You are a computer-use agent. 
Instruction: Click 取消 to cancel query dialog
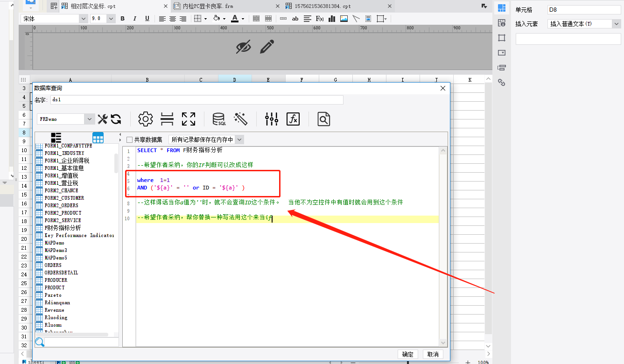(x=433, y=354)
